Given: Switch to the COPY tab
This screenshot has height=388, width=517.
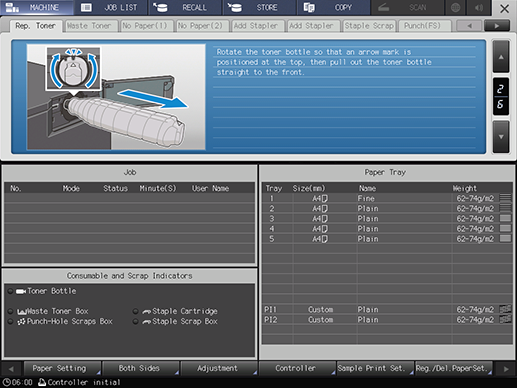Looking at the screenshot, I should point(333,7).
